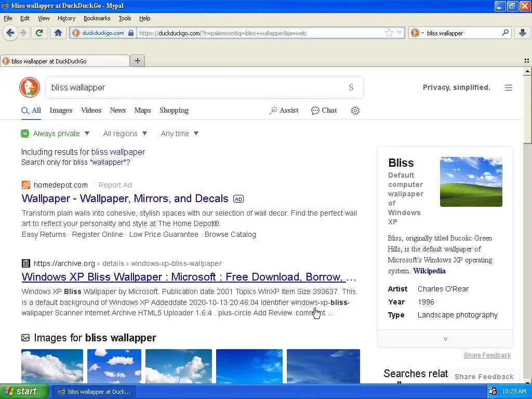This screenshot has height=399, width=532.
Task: Open the Tools menu
Action: pos(125,18)
